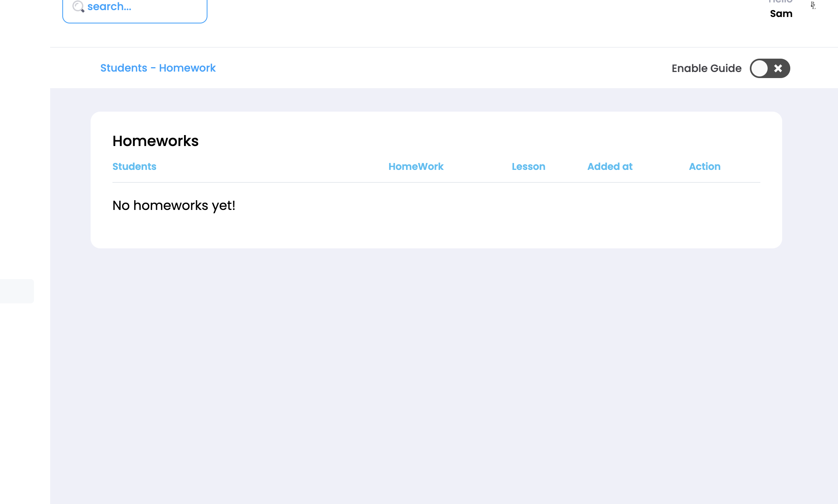The image size is (838, 504).
Task: Click the Lesson column header
Action: tap(528, 167)
